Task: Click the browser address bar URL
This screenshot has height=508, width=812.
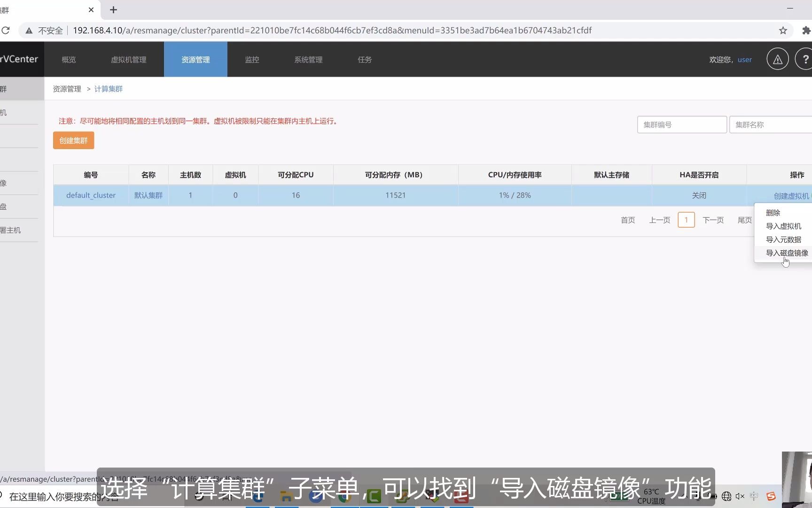Action: 332,31
